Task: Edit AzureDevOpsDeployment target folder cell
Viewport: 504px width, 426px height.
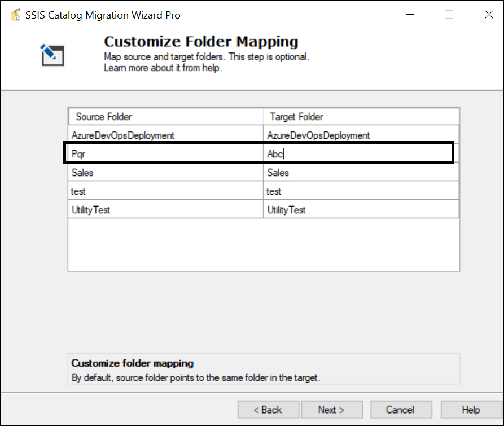Action: 361,135
